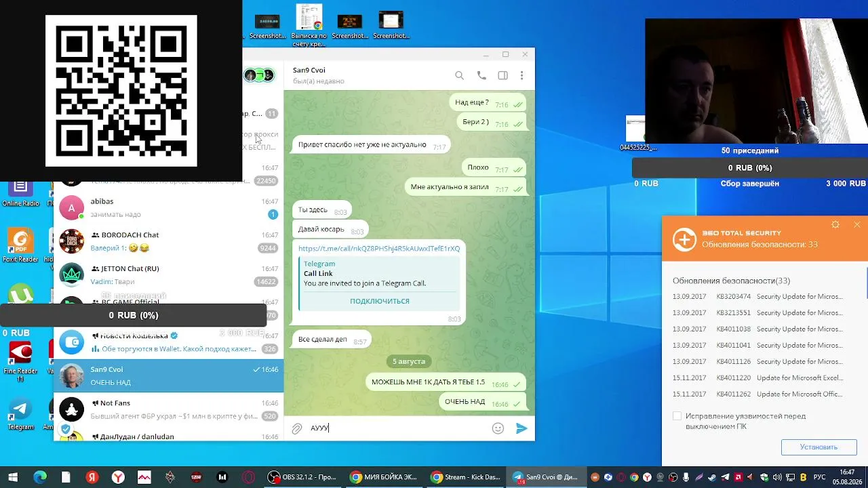868x488 pixels.
Task: Click the 'Выписка по счёту' desktop file
Action: click(x=309, y=26)
